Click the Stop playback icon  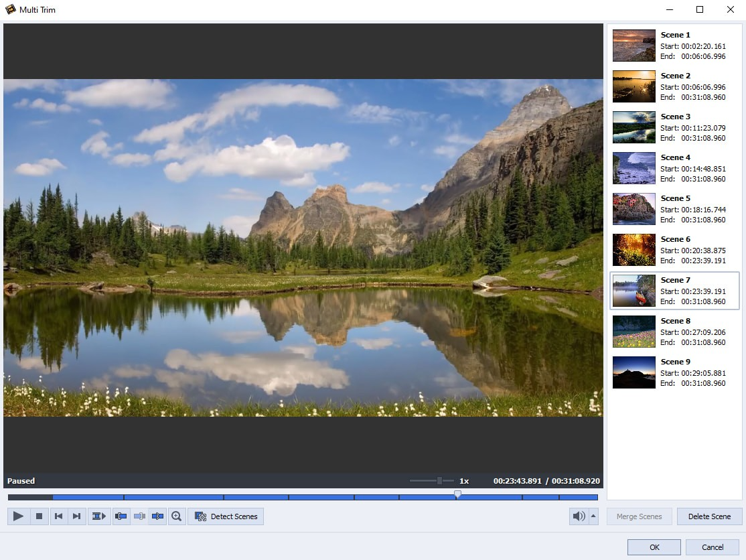click(x=40, y=516)
